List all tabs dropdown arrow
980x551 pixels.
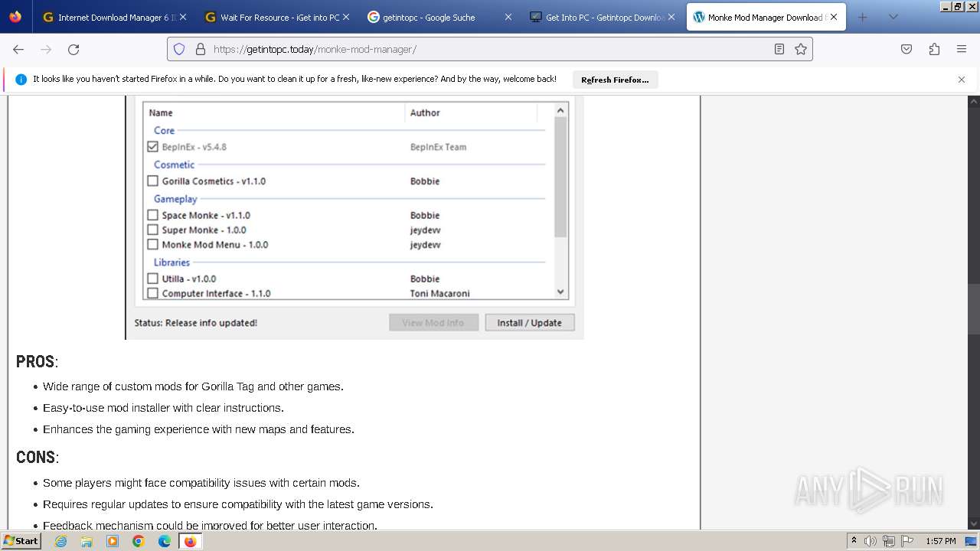[x=893, y=17]
